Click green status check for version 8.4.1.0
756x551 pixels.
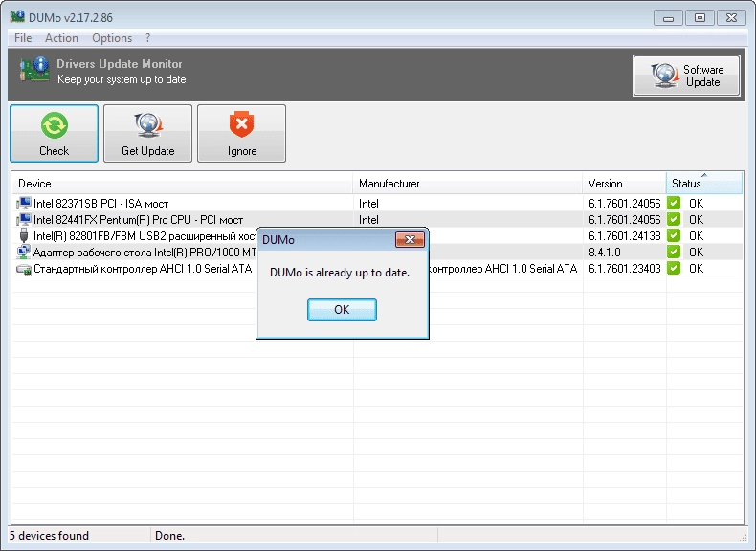click(674, 252)
